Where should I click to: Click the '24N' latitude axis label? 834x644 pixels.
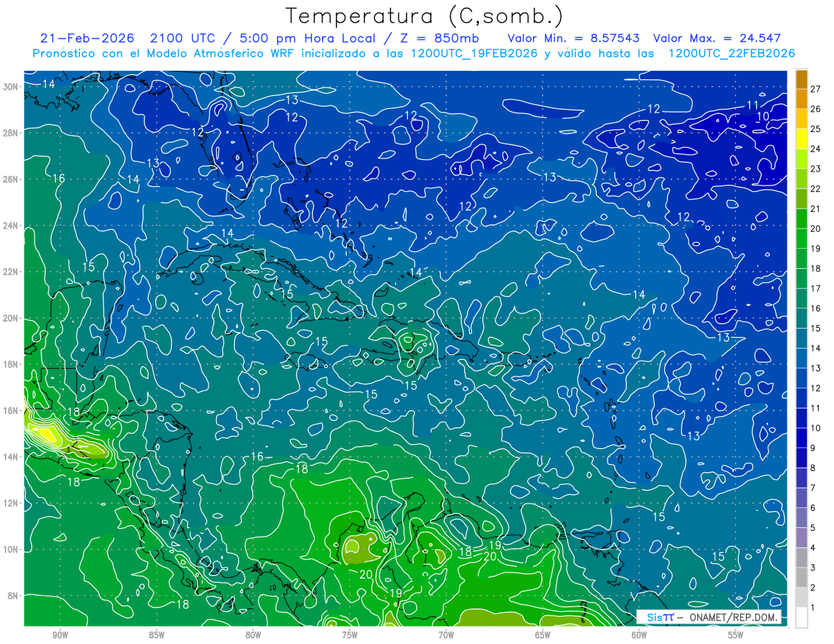click(10, 226)
